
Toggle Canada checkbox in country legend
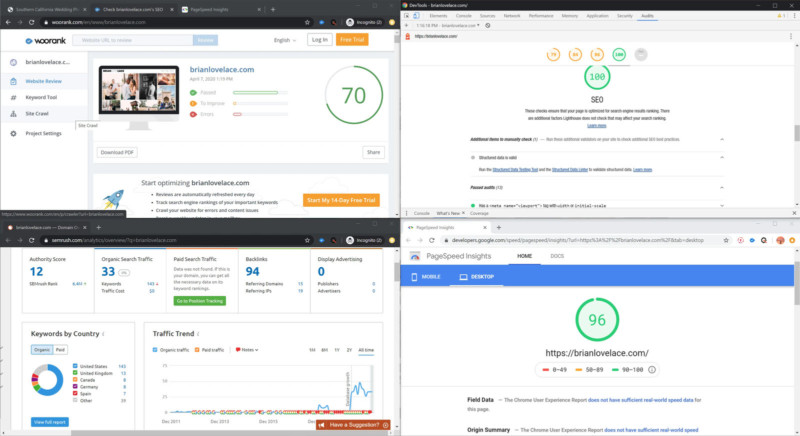pyautogui.click(x=75, y=380)
